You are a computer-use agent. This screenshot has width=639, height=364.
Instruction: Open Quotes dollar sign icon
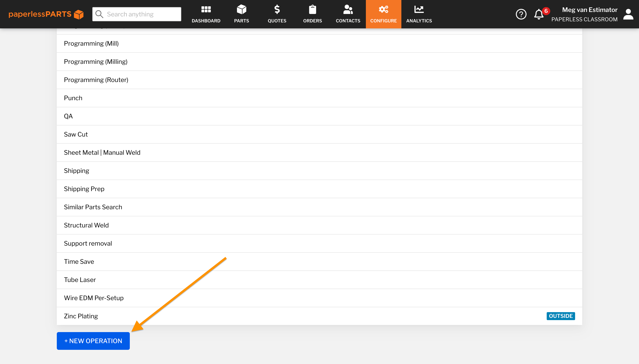coord(277,10)
